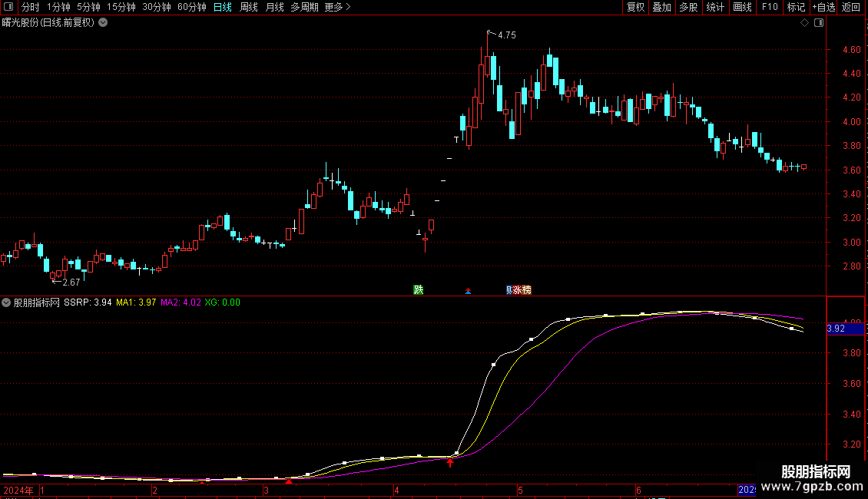Click month 1 on the time axis

tap(42, 490)
